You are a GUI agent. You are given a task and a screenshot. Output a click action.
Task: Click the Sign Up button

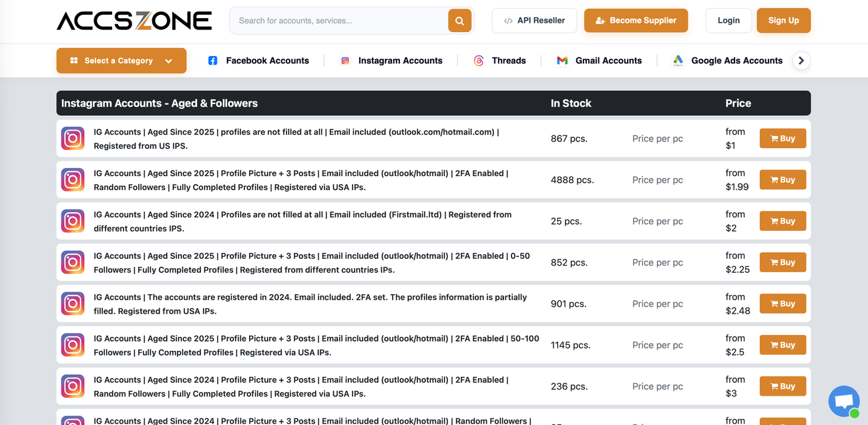click(783, 21)
